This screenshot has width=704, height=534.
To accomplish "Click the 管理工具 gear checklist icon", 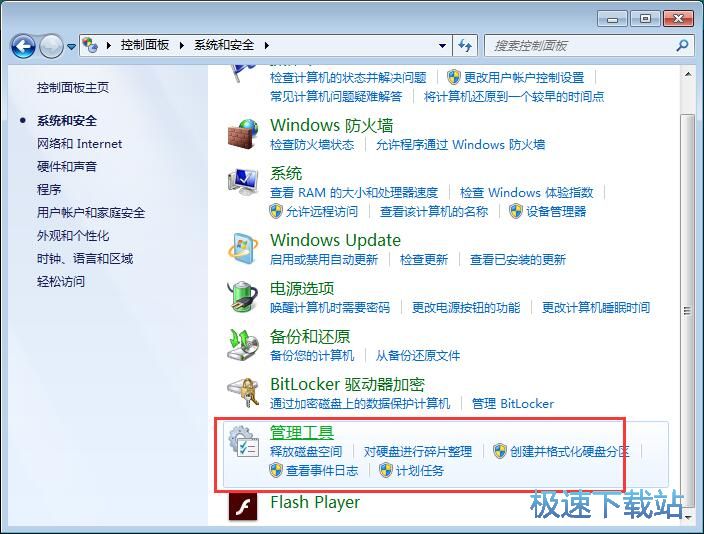I will click(x=243, y=442).
